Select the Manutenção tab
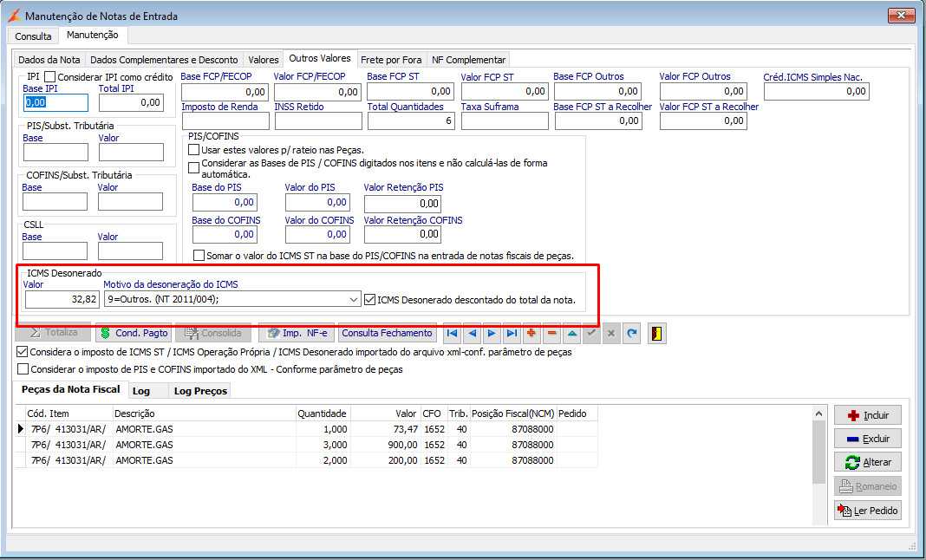 coord(92,35)
